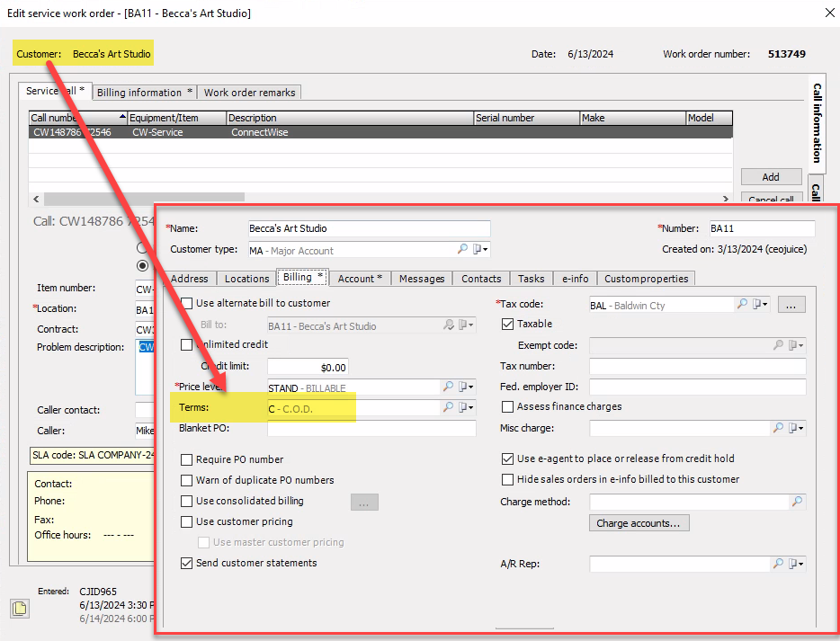
Task: Toggle Use consolidated billing checkbox
Action: tap(186, 502)
